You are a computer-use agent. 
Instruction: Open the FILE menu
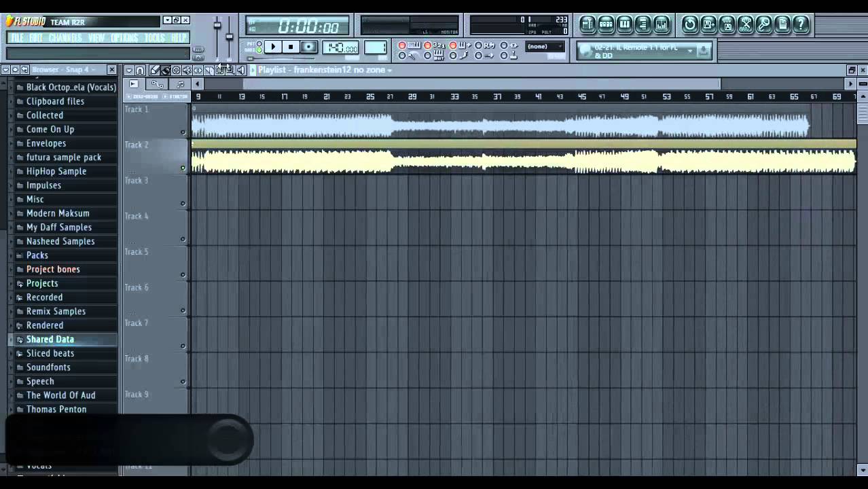[x=17, y=38]
